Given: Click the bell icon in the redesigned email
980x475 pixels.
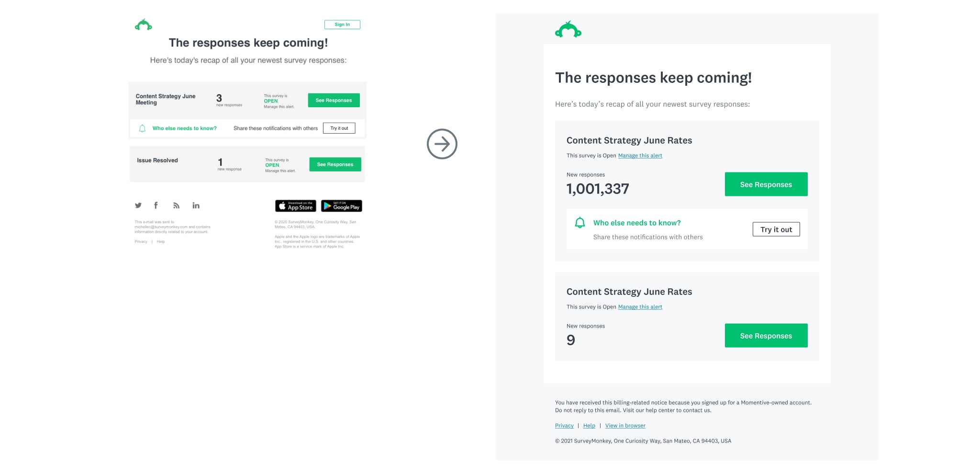Looking at the screenshot, I should (579, 223).
